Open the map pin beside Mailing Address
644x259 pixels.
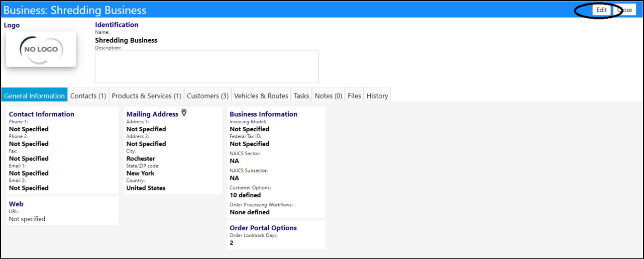coord(184,113)
